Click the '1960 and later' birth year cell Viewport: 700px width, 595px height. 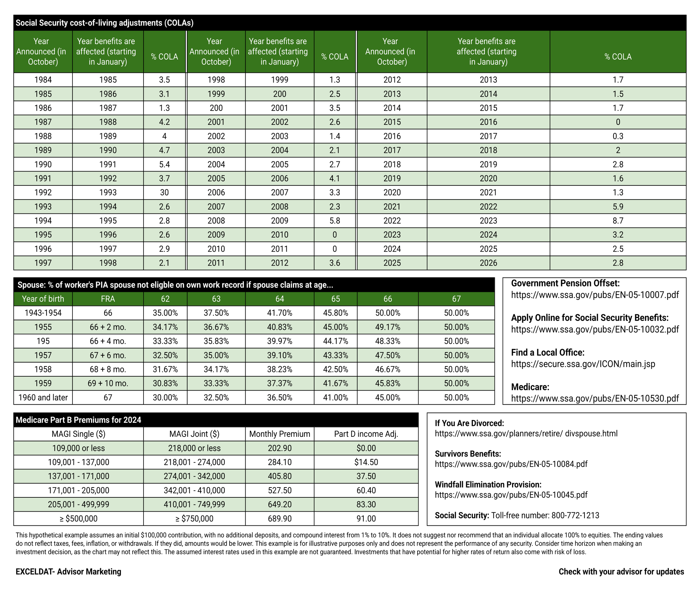(x=43, y=398)
